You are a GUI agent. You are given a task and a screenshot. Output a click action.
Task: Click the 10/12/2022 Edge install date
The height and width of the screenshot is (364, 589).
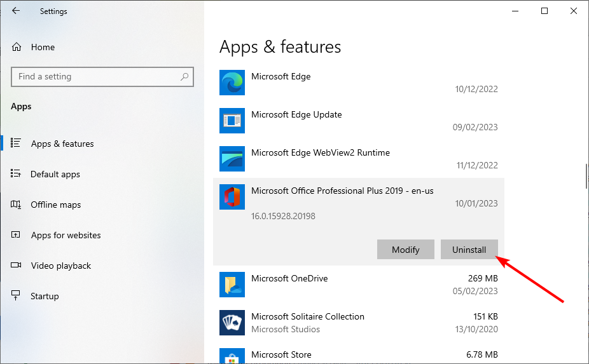[476, 89]
